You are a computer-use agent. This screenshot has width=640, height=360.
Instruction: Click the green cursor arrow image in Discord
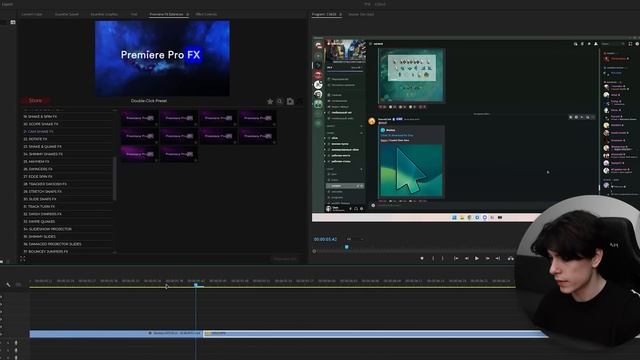(x=411, y=171)
